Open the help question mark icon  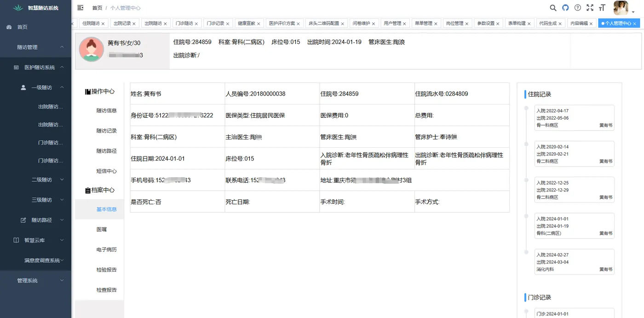(x=578, y=8)
